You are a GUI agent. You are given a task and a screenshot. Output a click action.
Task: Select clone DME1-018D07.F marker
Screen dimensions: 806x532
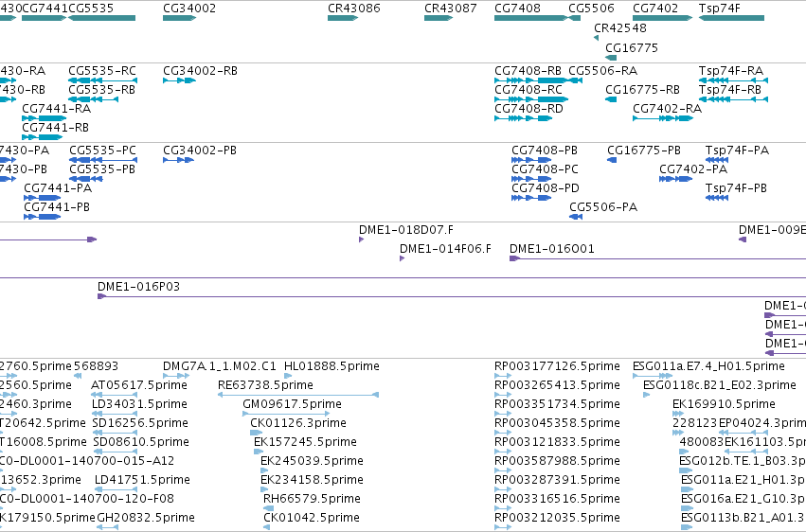pyautogui.click(x=362, y=239)
